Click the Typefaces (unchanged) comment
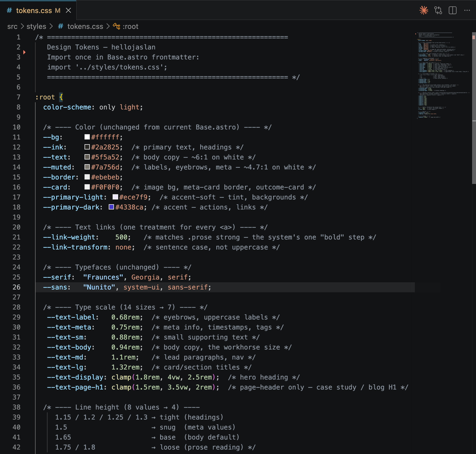Image resolution: width=476 pixels, height=454 pixels. (117, 267)
